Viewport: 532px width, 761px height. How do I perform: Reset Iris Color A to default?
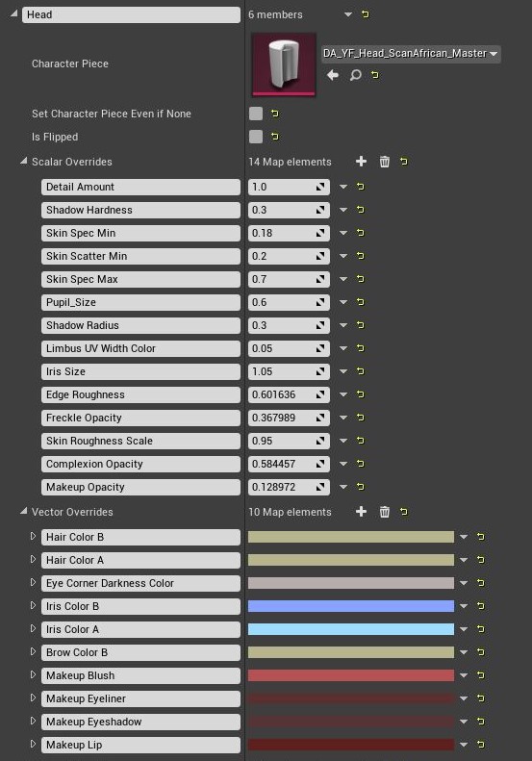coord(481,629)
